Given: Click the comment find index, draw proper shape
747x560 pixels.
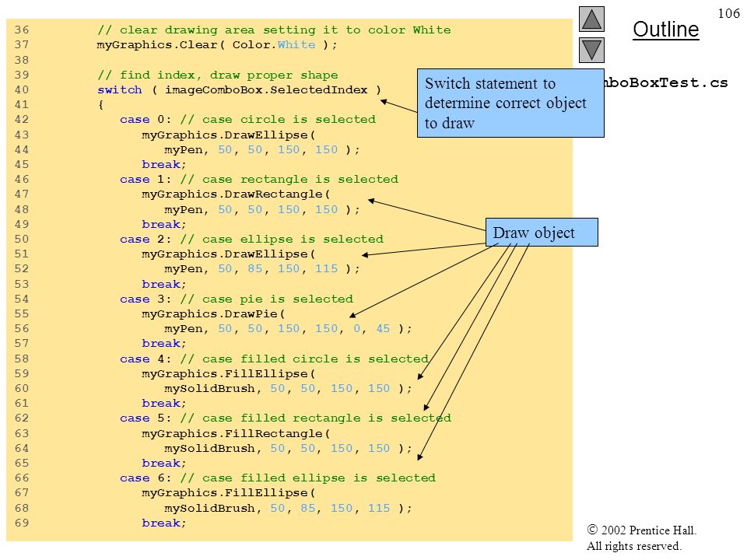Looking at the screenshot, I should pos(218,75).
